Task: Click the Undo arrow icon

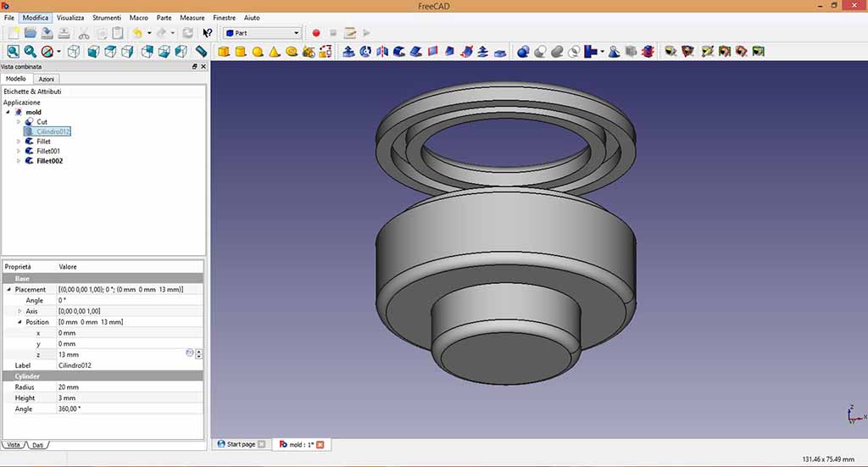Action: [137, 33]
